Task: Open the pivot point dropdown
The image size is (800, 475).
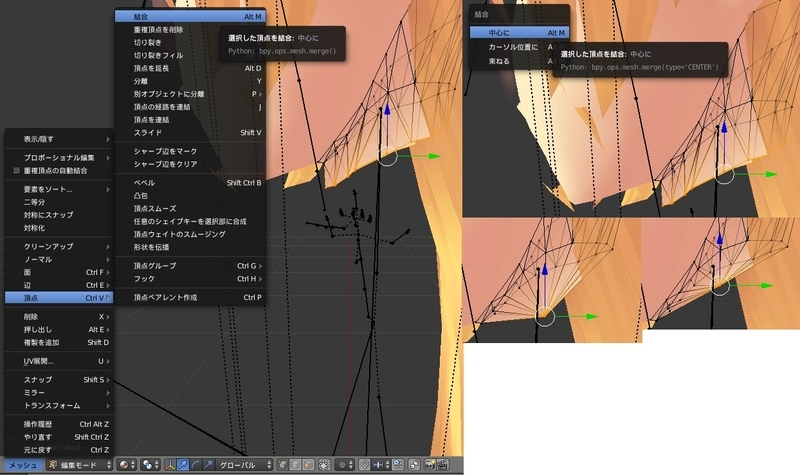Action: click(150, 465)
